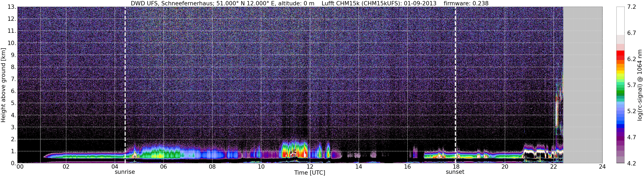
Task: Click the time-axis tick label '02'
Action: click(66, 167)
